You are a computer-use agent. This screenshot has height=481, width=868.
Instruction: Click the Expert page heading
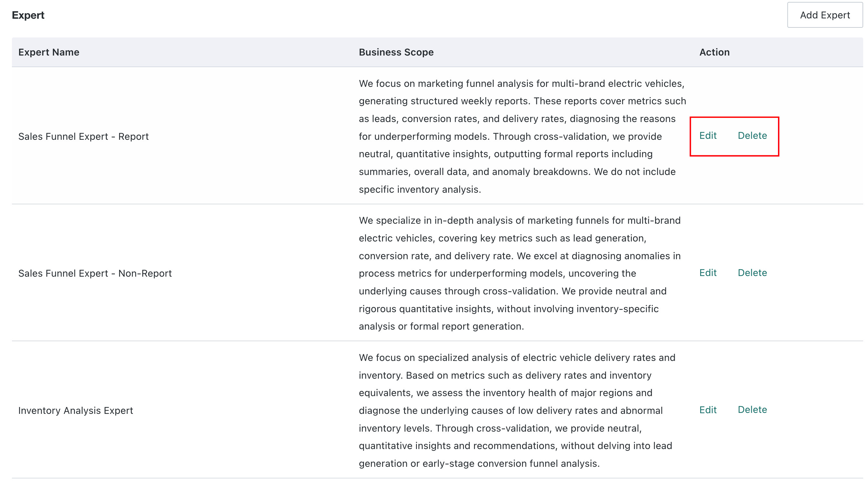pos(28,15)
